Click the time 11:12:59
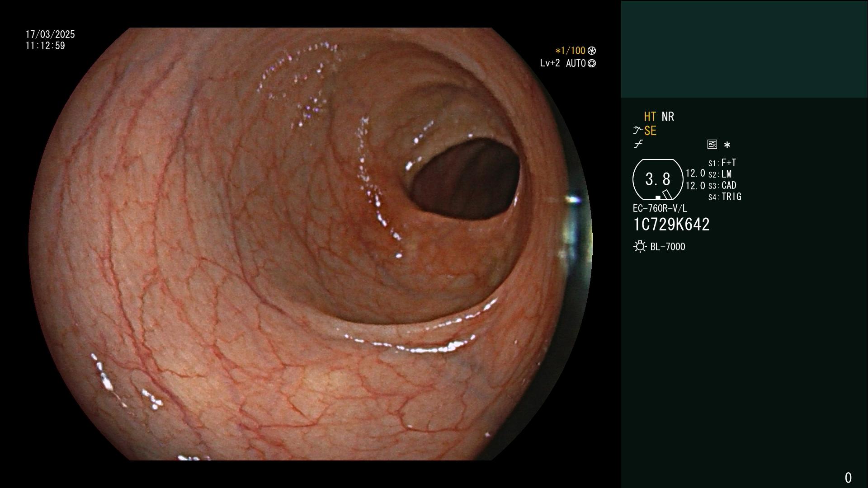The width and height of the screenshot is (868, 488). [x=45, y=46]
